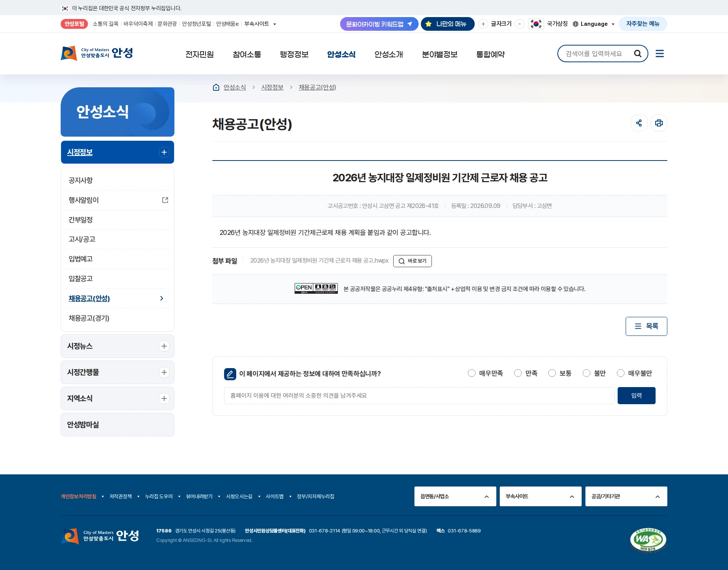Click the 자주찾는 메뉴 button
The width and height of the screenshot is (728, 570).
pyautogui.click(x=643, y=24)
